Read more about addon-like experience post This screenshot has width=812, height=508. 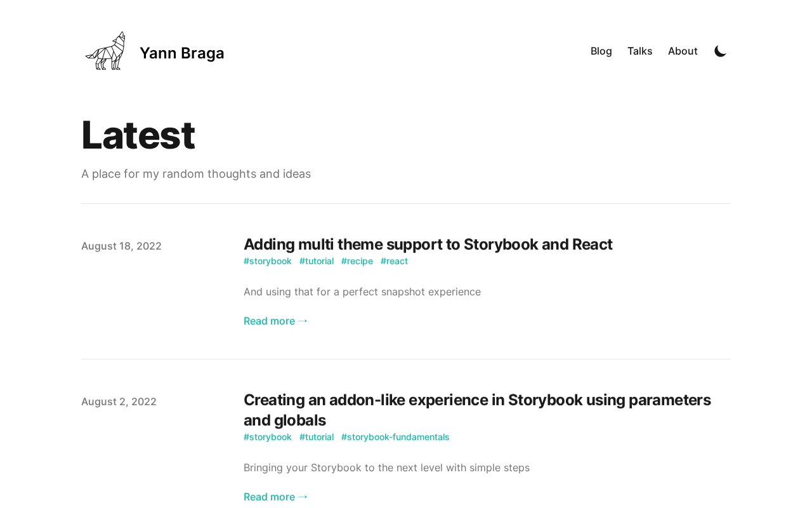275,497
